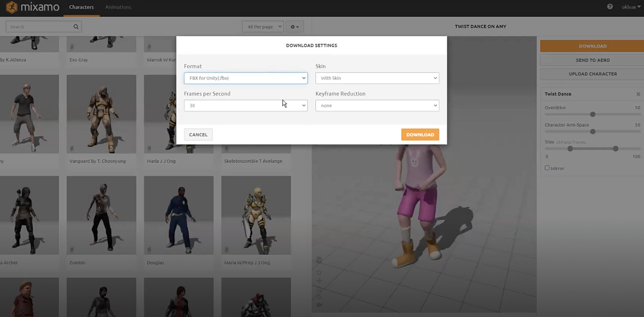Screen dimensions: 644x317
Task: Click the Twist Dance panel heading
Action: (x=557, y=94)
